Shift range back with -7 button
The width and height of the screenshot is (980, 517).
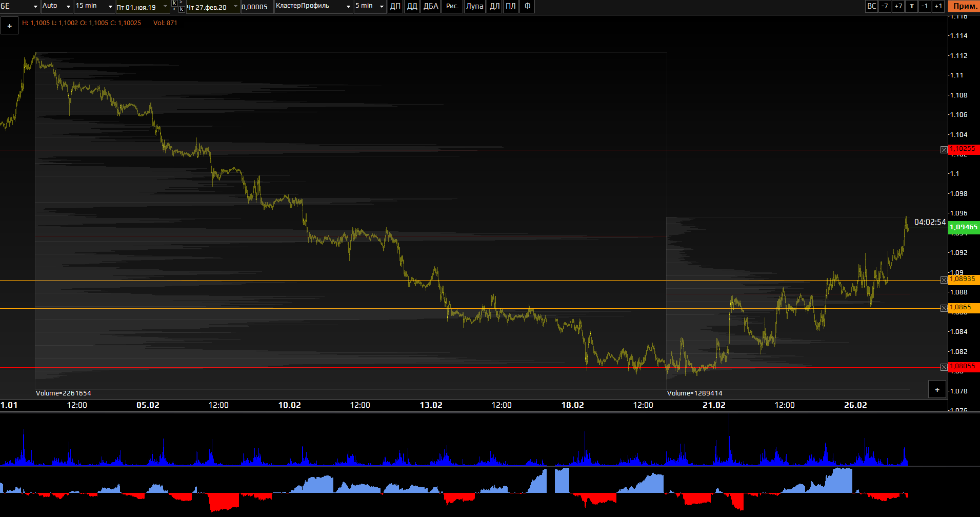[885, 6]
